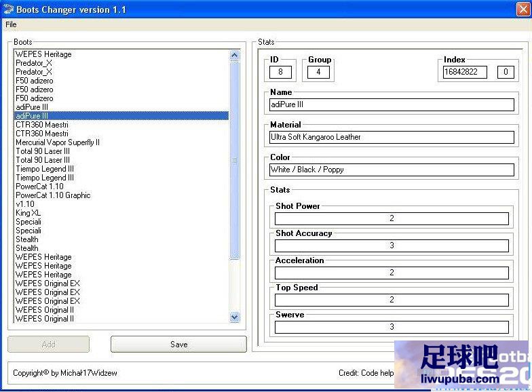Close the Boots Changer window
532x392 pixels.
[x=522, y=9]
